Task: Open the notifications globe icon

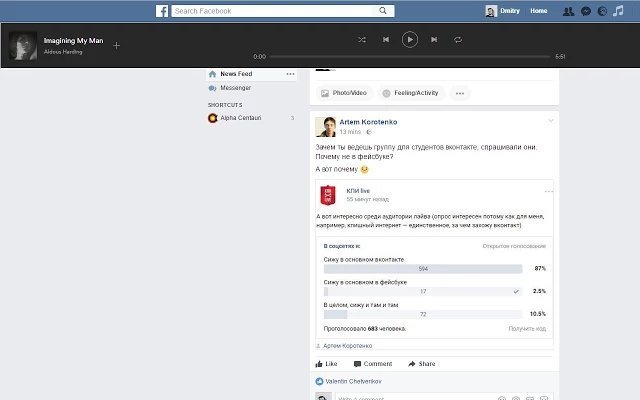Action: [601, 11]
